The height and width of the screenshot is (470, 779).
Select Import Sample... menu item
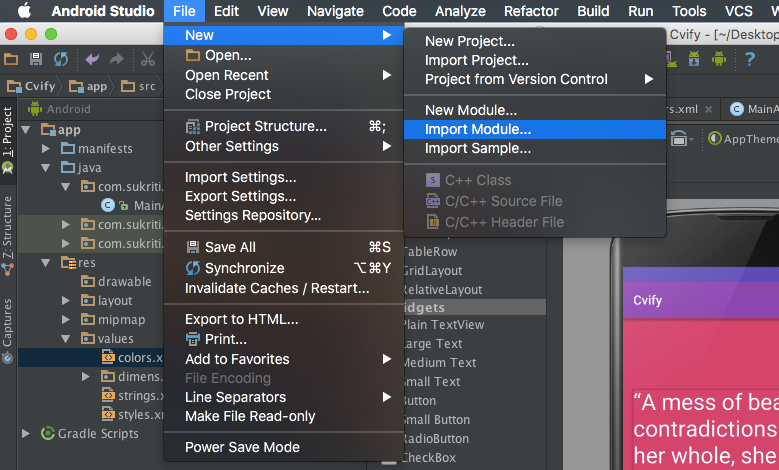(535, 148)
